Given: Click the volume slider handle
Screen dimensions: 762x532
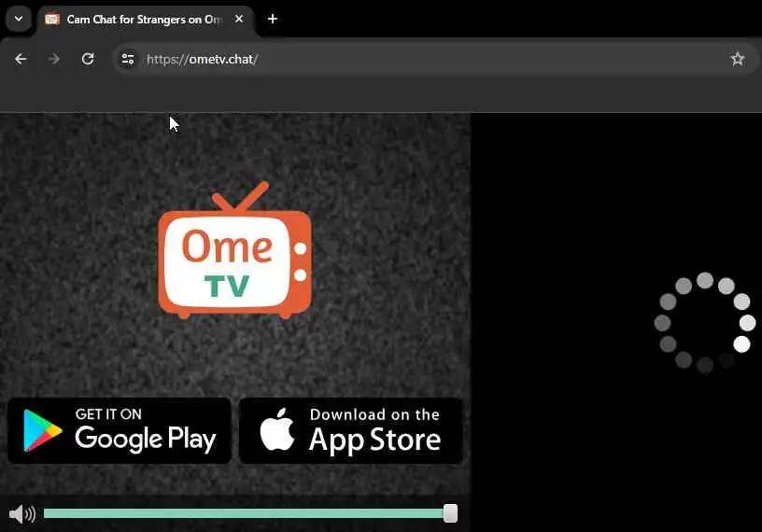Looking at the screenshot, I should coord(450,513).
